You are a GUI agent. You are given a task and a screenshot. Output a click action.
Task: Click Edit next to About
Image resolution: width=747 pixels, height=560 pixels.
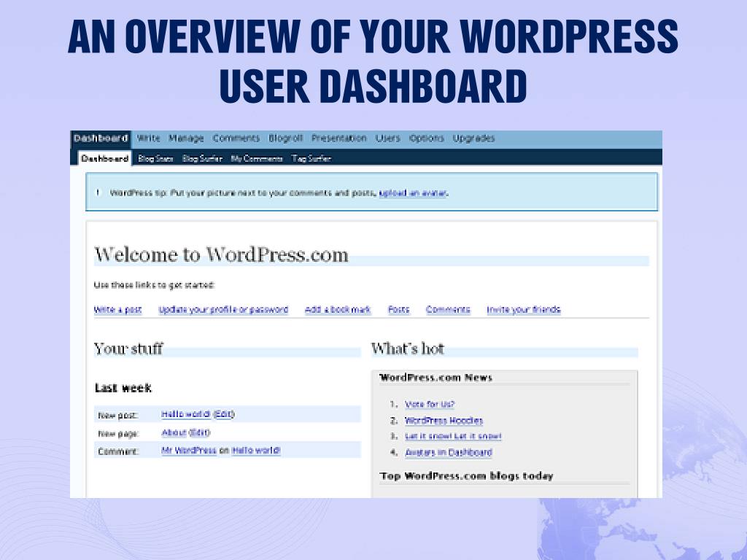pos(200,432)
